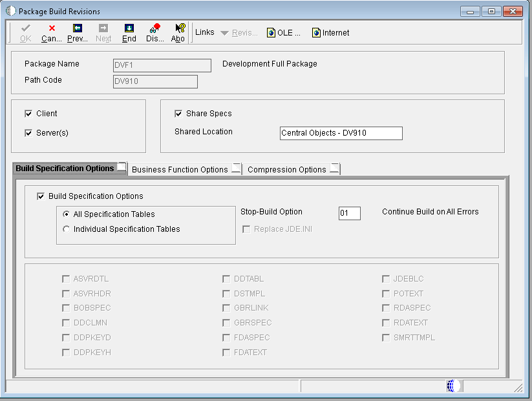
Task: Select Individual Specification Tables radio option
Action: pos(66,229)
